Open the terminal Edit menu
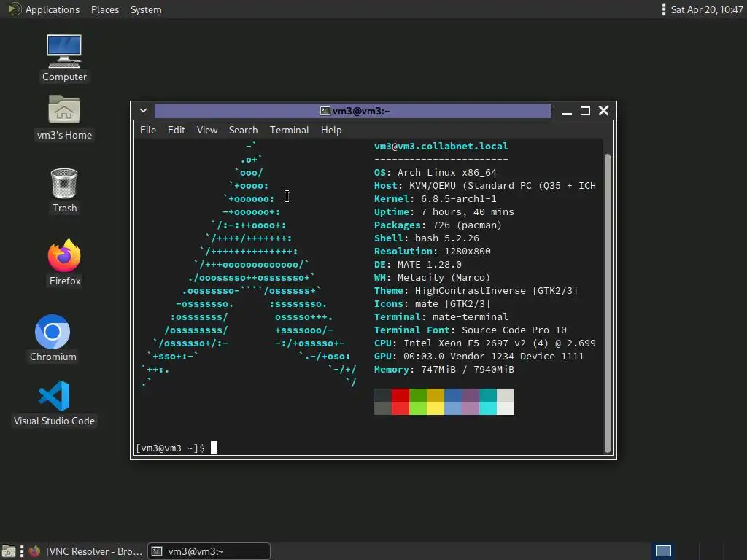Viewport: 747px width, 560px height. pos(176,130)
